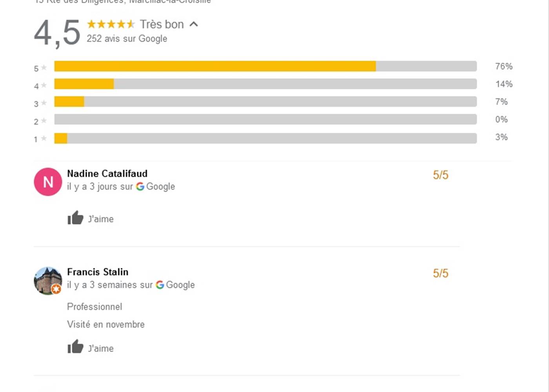Click the Google logo beside Francis's review date

coord(160,285)
